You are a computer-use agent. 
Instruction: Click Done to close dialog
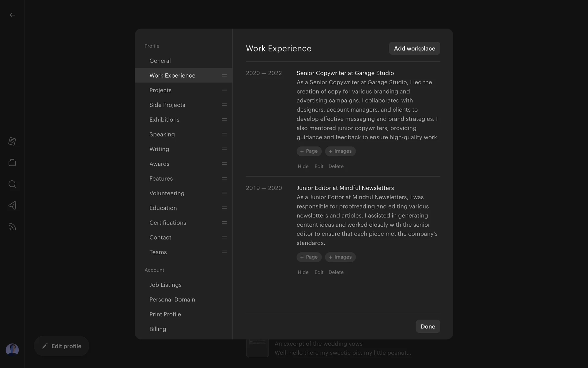pos(428,326)
